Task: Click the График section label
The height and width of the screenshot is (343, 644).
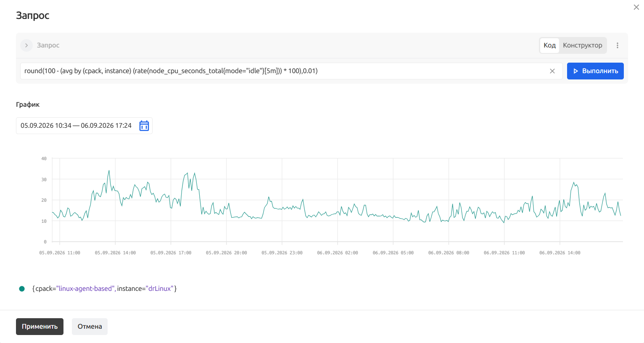Action: pyautogui.click(x=28, y=105)
